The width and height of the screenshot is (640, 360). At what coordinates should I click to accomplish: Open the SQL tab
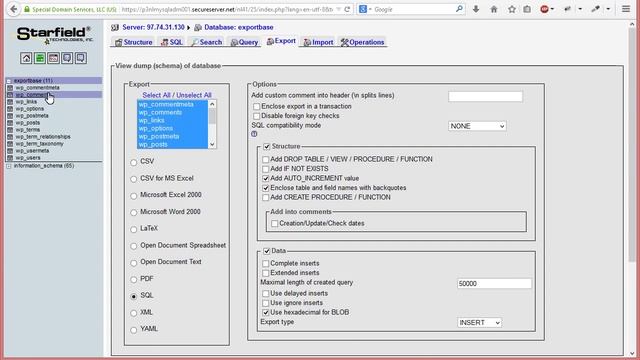pos(171,42)
